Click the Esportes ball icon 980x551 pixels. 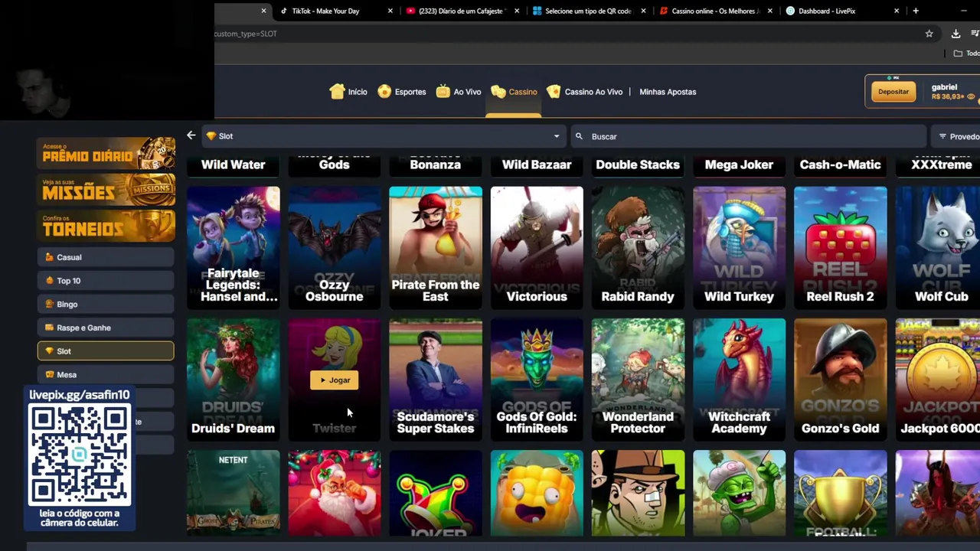pos(384,92)
